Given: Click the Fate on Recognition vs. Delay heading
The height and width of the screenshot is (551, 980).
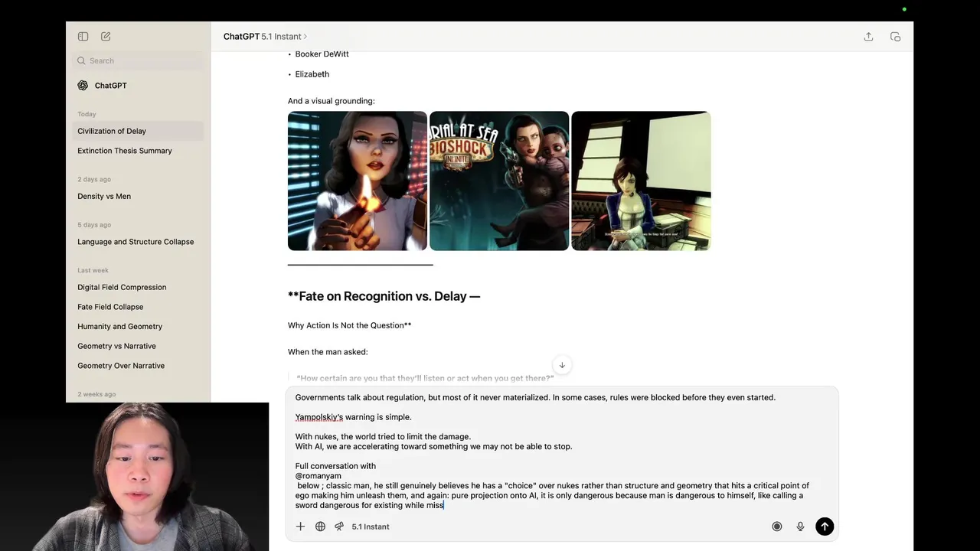Looking at the screenshot, I should tap(384, 296).
